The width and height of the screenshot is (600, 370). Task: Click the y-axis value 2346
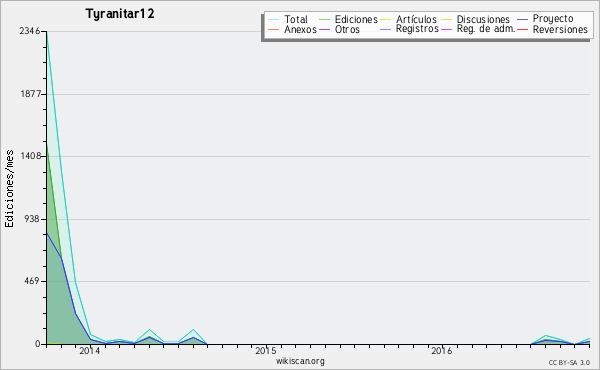pyautogui.click(x=30, y=31)
